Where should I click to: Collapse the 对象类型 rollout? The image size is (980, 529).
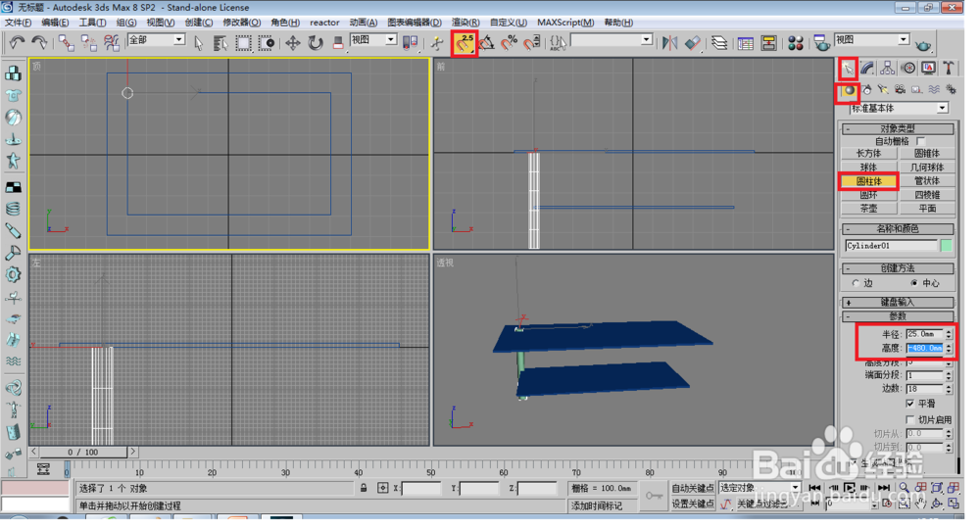[x=898, y=128]
